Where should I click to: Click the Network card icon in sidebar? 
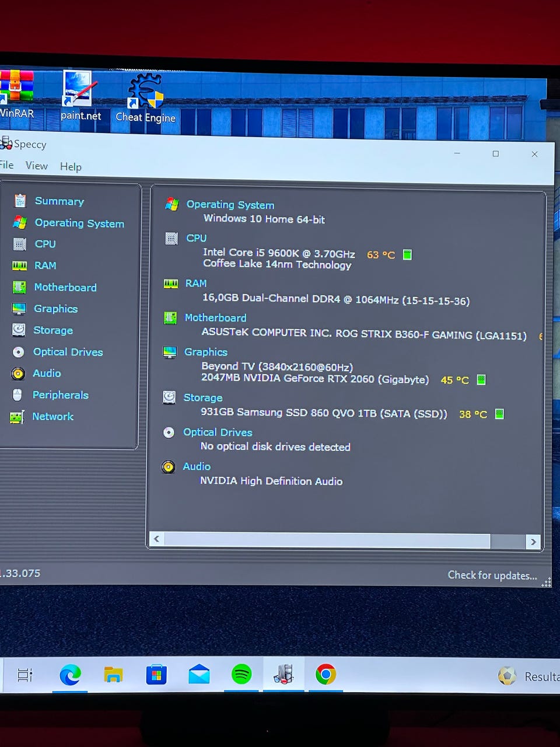(x=17, y=417)
